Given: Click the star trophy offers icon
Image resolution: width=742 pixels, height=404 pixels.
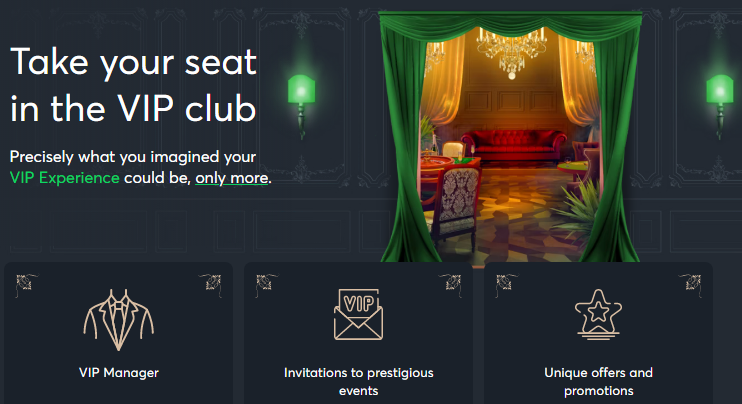Looking at the screenshot, I should 598,314.
